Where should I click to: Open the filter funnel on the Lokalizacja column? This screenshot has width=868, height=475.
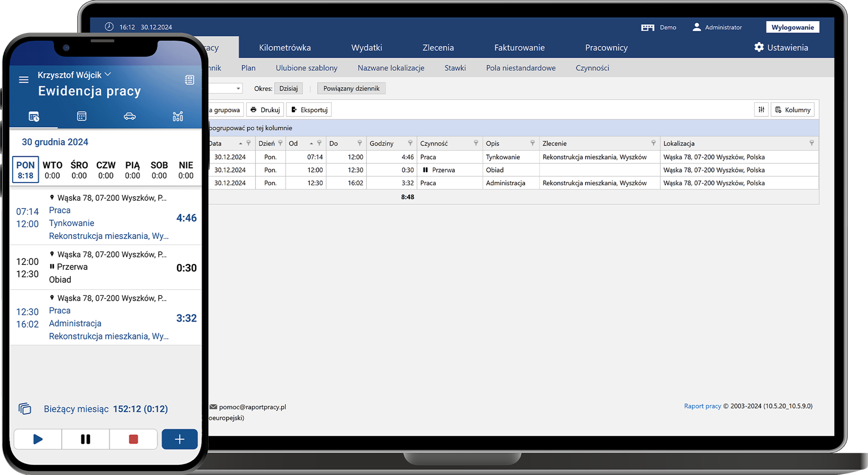[811, 143]
